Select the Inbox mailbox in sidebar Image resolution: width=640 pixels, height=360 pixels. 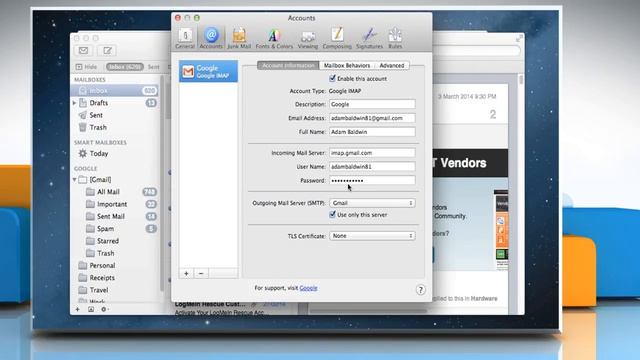(115, 90)
